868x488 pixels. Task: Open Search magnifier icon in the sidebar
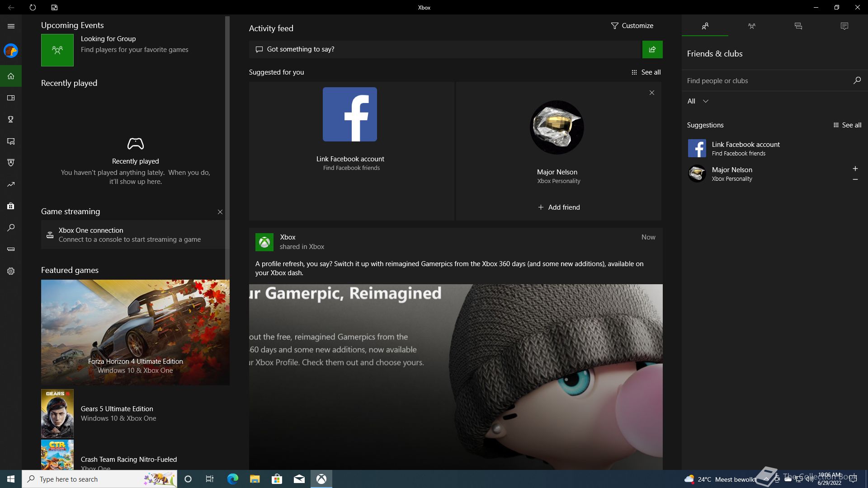[x=11, y=228]
